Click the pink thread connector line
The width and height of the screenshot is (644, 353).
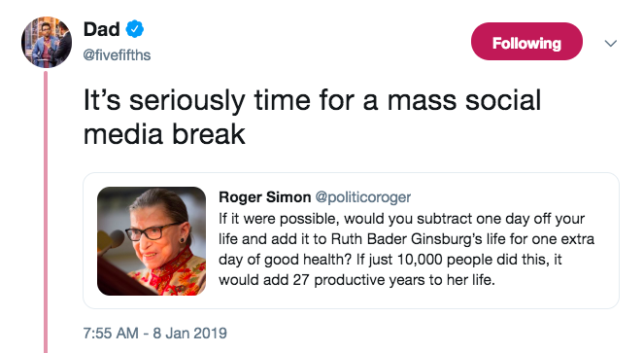(x=46, y=212)
